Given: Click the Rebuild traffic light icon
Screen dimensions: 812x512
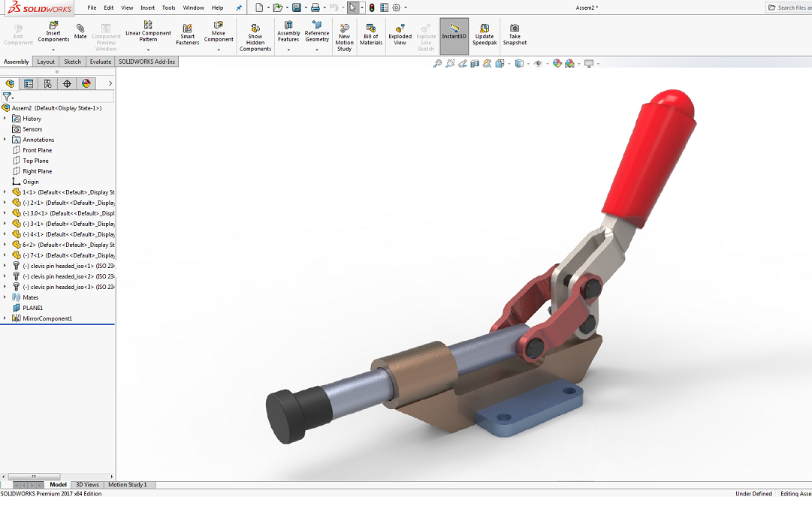Looking at the screenshot, I should coord(371,8).
